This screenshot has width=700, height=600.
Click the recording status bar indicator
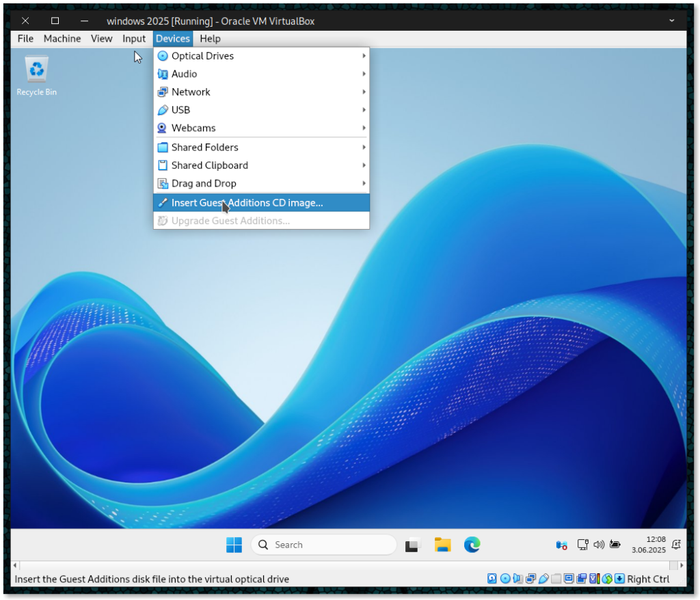pyautogui.click(x=581, y=579)
